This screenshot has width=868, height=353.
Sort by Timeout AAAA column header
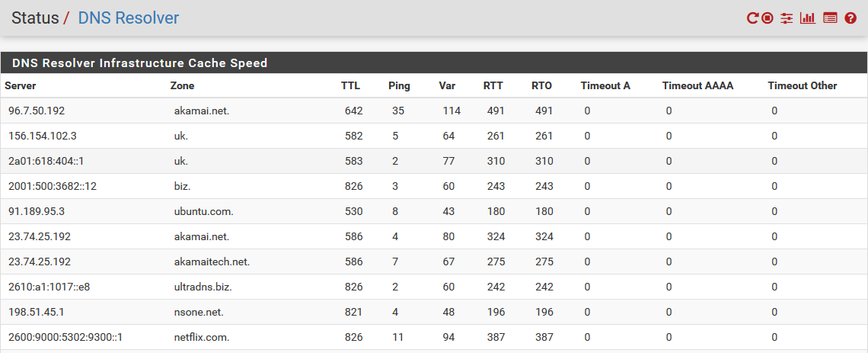tap(697, 86)
